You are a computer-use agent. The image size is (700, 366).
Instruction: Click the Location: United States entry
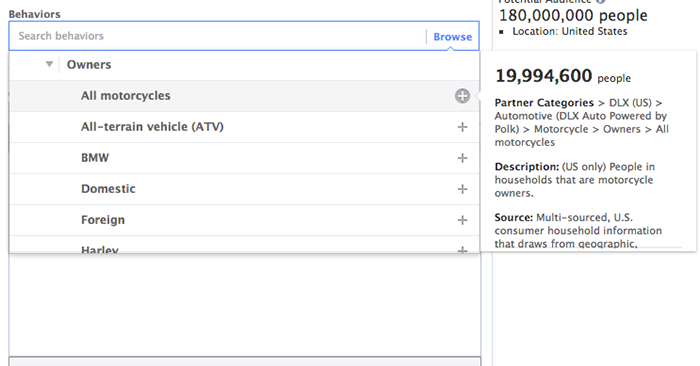570,31
